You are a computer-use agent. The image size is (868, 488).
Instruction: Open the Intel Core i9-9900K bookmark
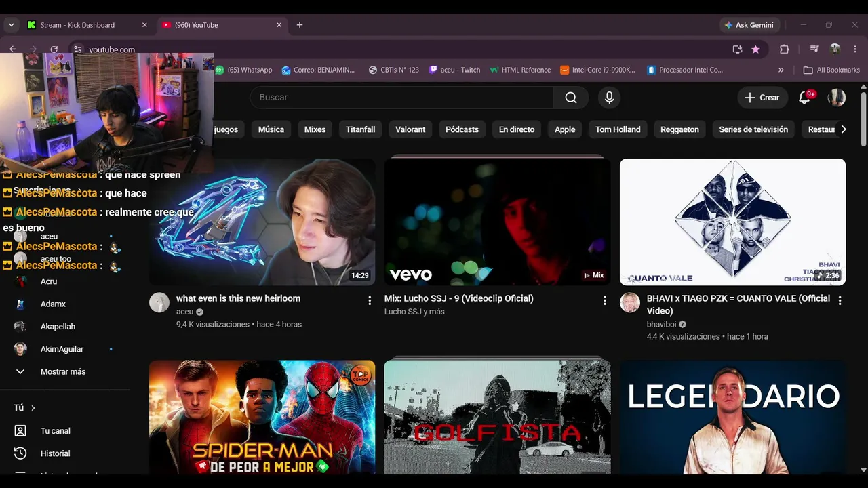pyautogui.click(x=597, y=70)
